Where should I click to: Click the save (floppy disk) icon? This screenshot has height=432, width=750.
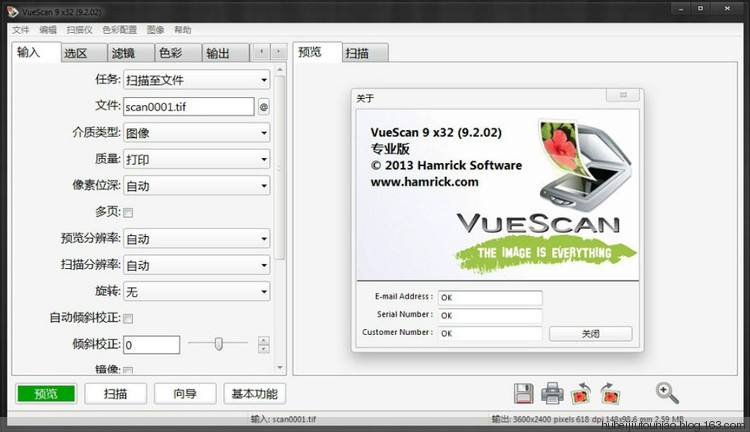pos(524,394)
